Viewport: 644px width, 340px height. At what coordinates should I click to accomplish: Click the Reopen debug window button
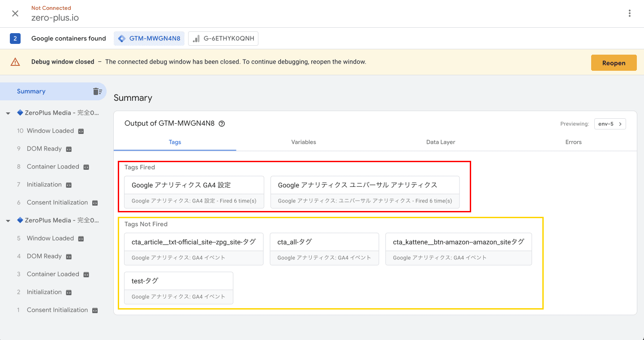[x=614, y=63]
